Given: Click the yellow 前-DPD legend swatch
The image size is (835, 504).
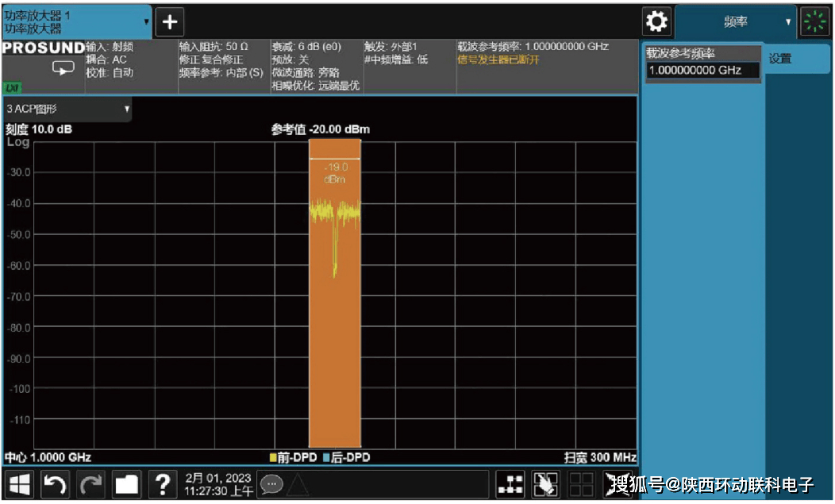Looking at the screenshot, I should pos(272,458).
